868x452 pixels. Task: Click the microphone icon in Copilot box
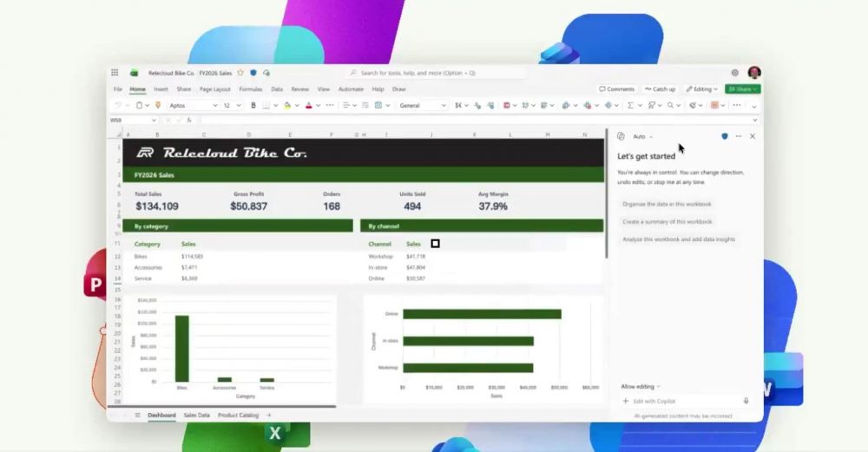click(x=746, y=401)
